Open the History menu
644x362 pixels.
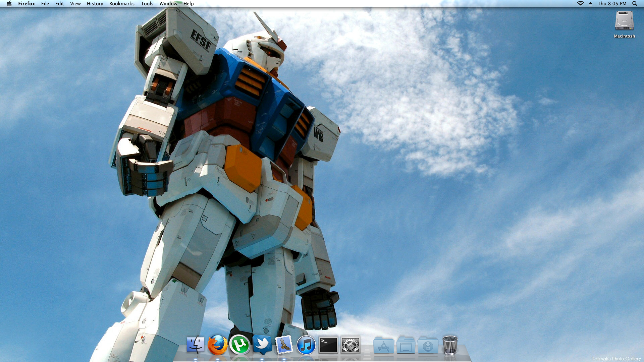95,4
